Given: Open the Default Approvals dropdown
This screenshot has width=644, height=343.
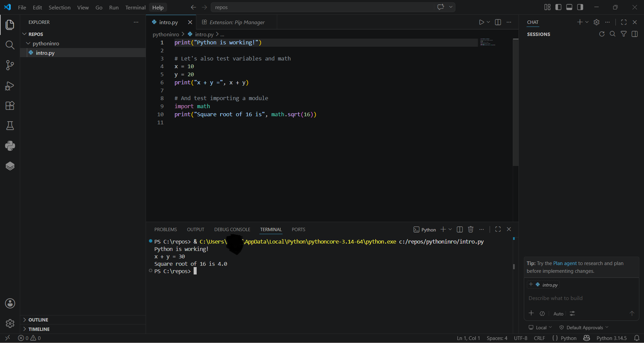Looking at the screenshot, I should [584, 328].
